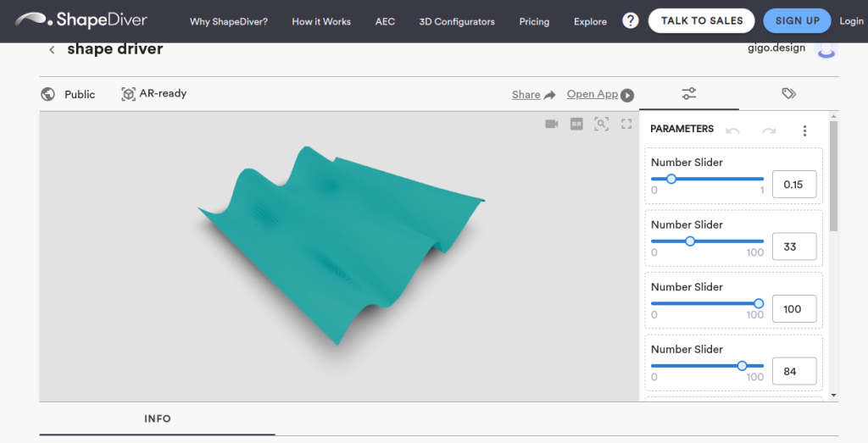Click the AR view icon in viewer
The image size is (868, 443).
576,124
